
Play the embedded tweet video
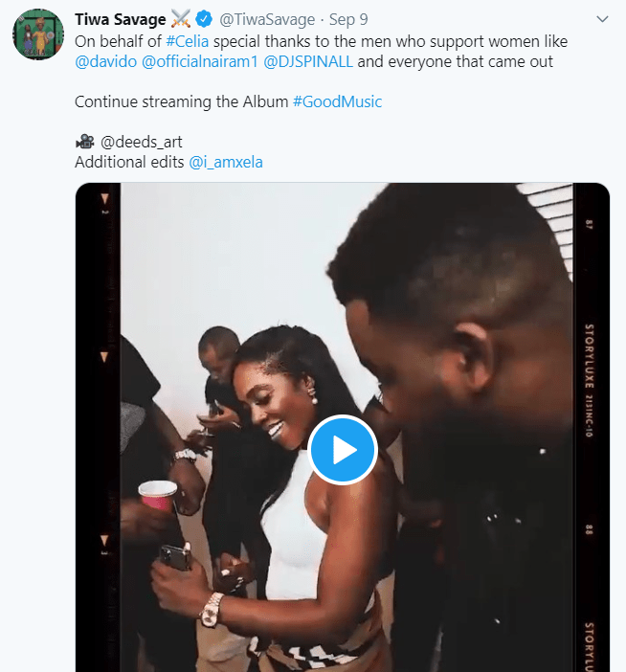click(343, 450)
